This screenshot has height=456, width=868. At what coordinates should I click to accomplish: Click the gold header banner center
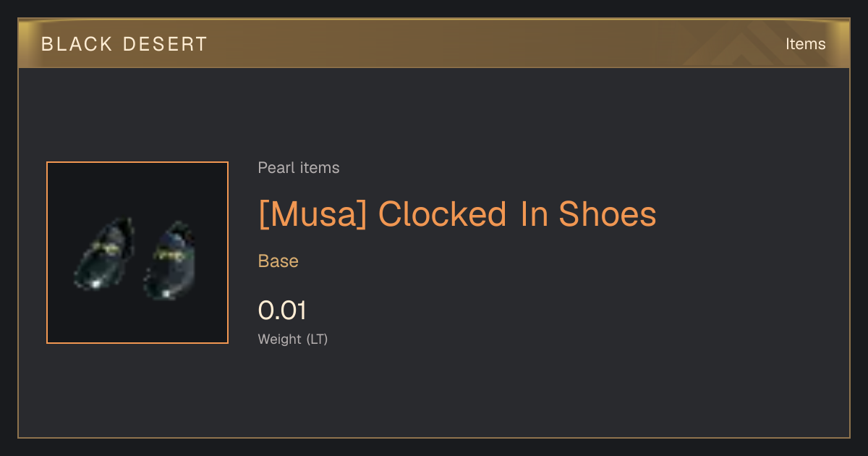tap(434, 44)
